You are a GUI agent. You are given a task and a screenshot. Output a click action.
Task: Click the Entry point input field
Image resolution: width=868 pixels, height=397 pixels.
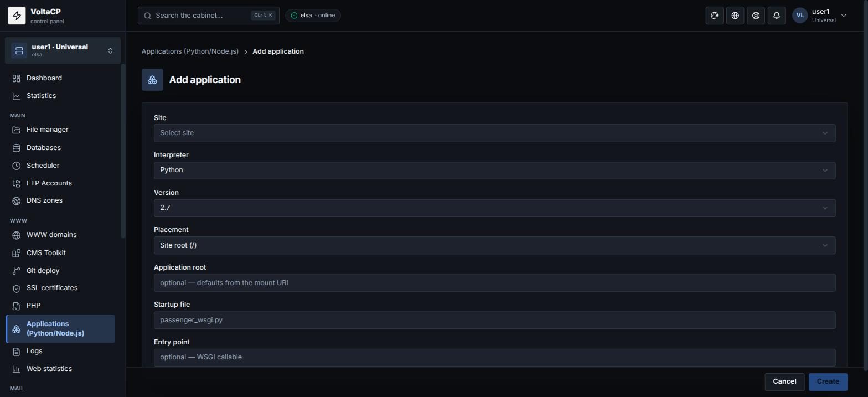pyautogui.click(x=494, y=357)
